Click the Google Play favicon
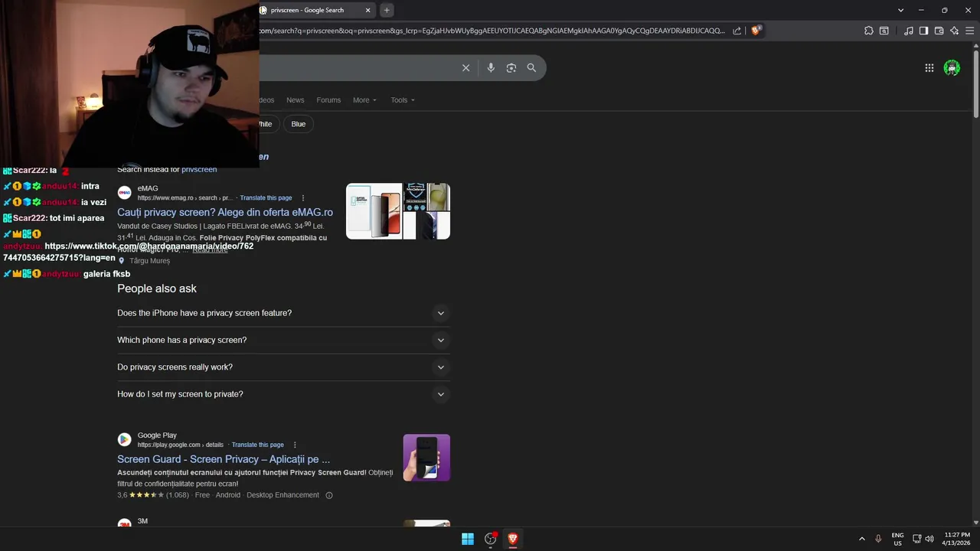This screenshot has height=551, width=980. (124, 439)
